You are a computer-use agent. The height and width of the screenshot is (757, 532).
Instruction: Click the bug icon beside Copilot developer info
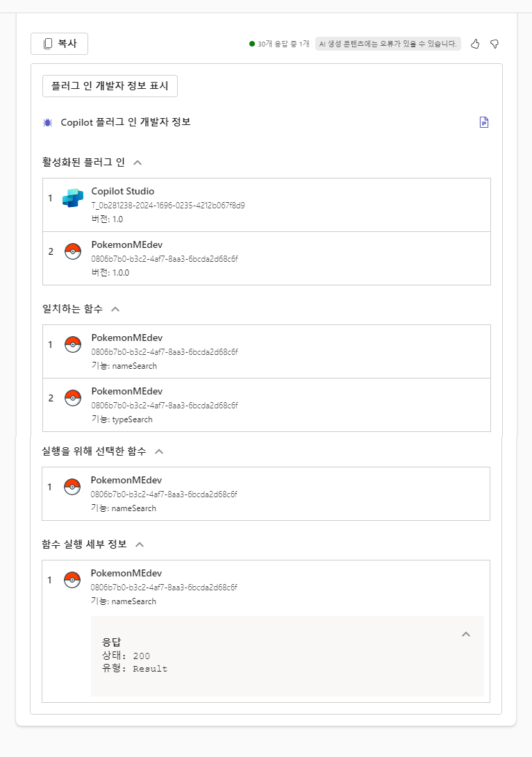pos(48,123)
